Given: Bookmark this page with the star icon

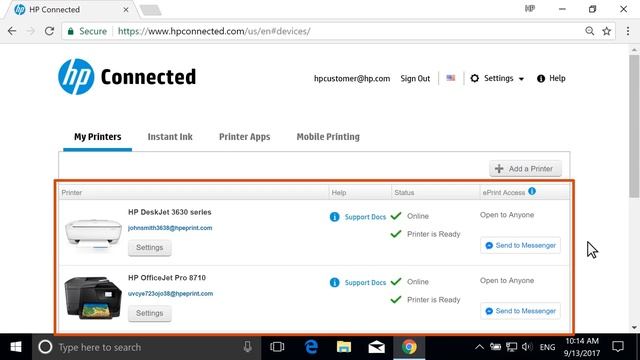Looking at the screenshot, I should pyautogui.click(x=607, y=31).
